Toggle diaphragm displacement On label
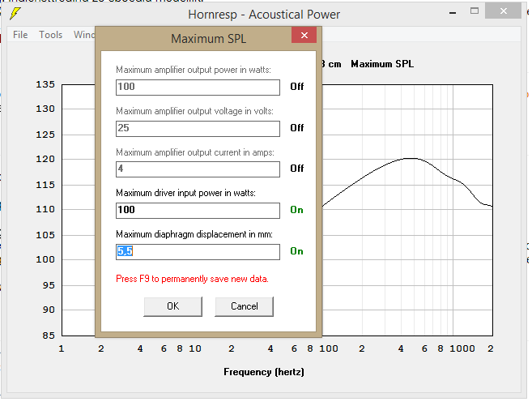 point(296,251)
